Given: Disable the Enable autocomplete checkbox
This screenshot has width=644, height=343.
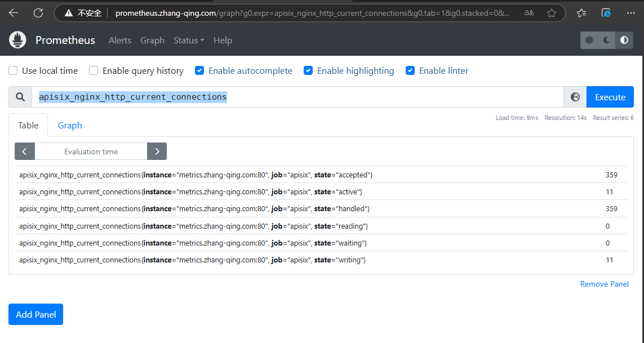Looking at the screenshot, I should point(199,70).
